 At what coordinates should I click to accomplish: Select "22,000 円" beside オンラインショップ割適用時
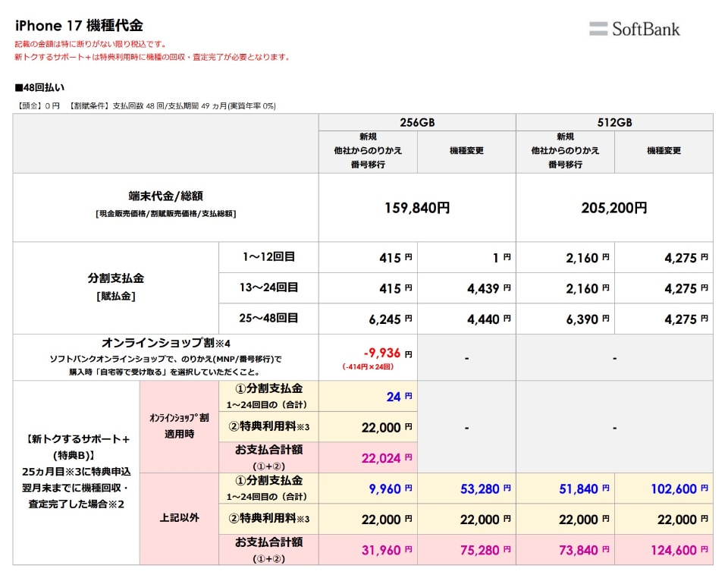pyautogui.click(x=387, y=427)
